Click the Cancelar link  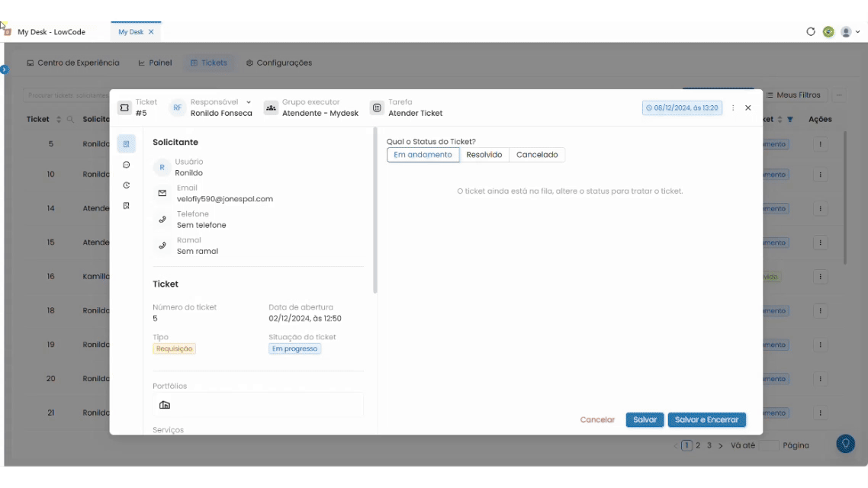(x=597, y=420)
